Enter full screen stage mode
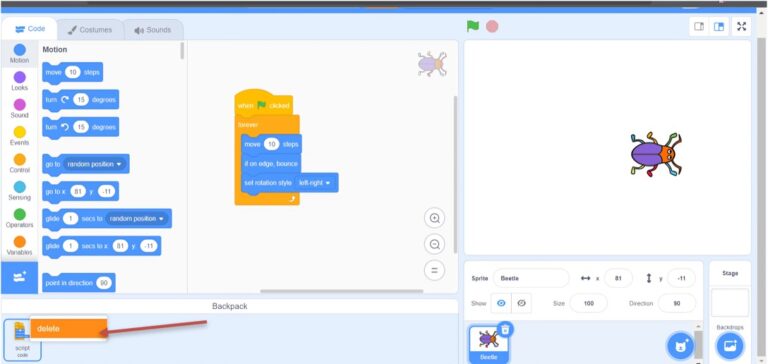This screenshot has width=768, height=364. coord(742,27)
